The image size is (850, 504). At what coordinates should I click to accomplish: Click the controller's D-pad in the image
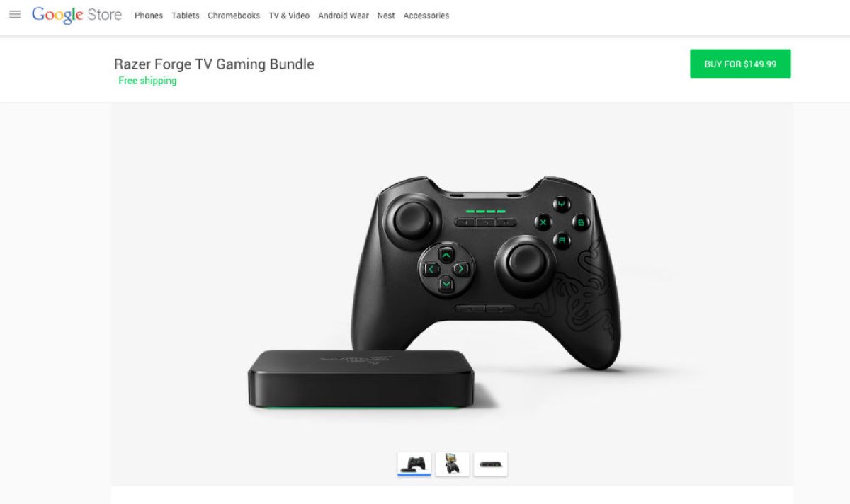click(x=446, y=269)
